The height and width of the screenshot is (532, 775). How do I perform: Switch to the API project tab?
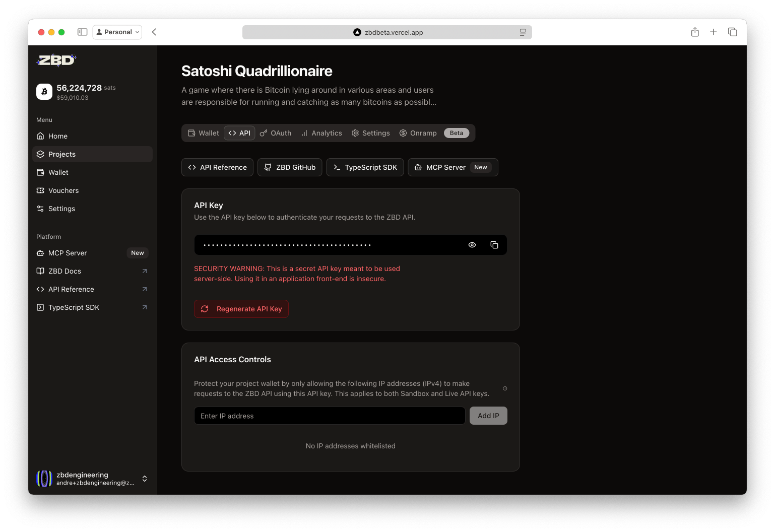(x=239, y=133)
